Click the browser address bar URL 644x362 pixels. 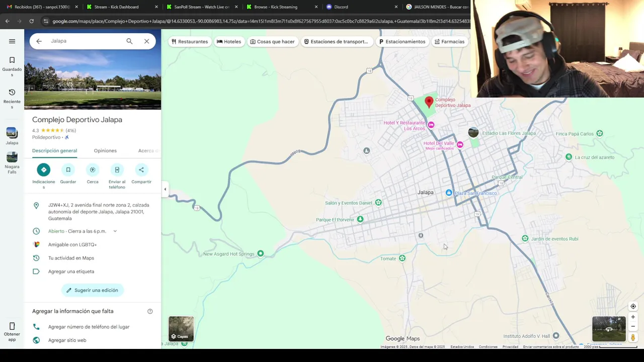tap(261, 21)
